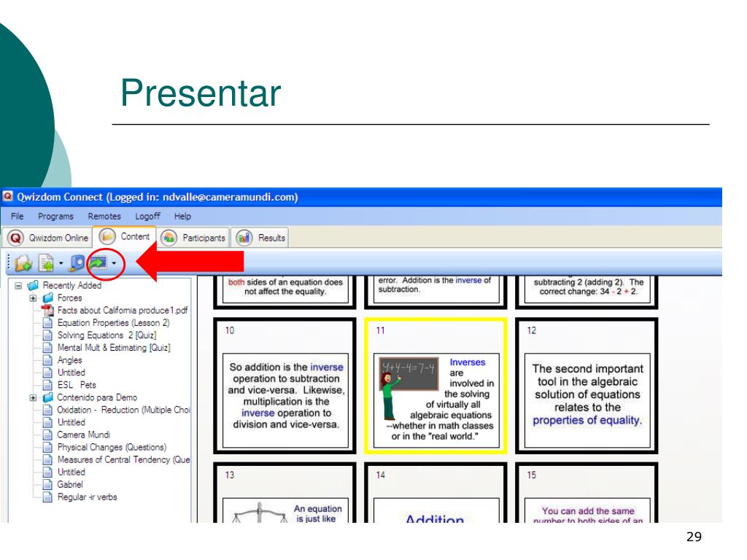Screen dimensions: 747x560
Task: Select the ESL Pets item
Action: tap(77, 385)
